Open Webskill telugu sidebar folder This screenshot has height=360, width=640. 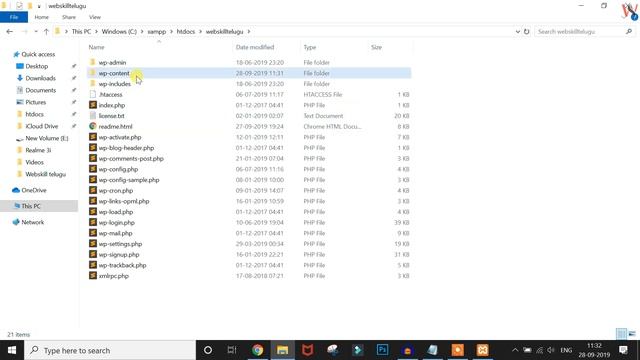coord(45,174)
